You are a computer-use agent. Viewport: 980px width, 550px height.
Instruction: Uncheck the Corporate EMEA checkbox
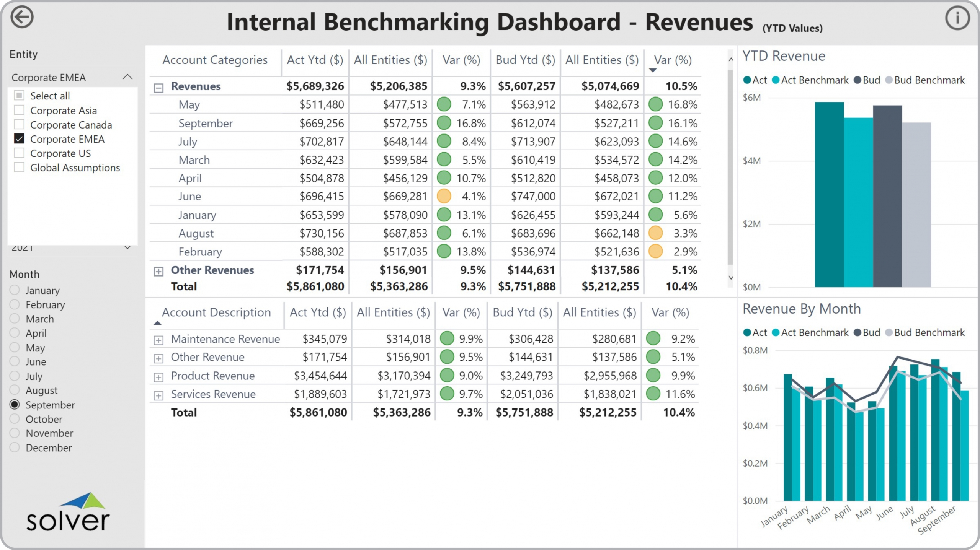point(19,139)
